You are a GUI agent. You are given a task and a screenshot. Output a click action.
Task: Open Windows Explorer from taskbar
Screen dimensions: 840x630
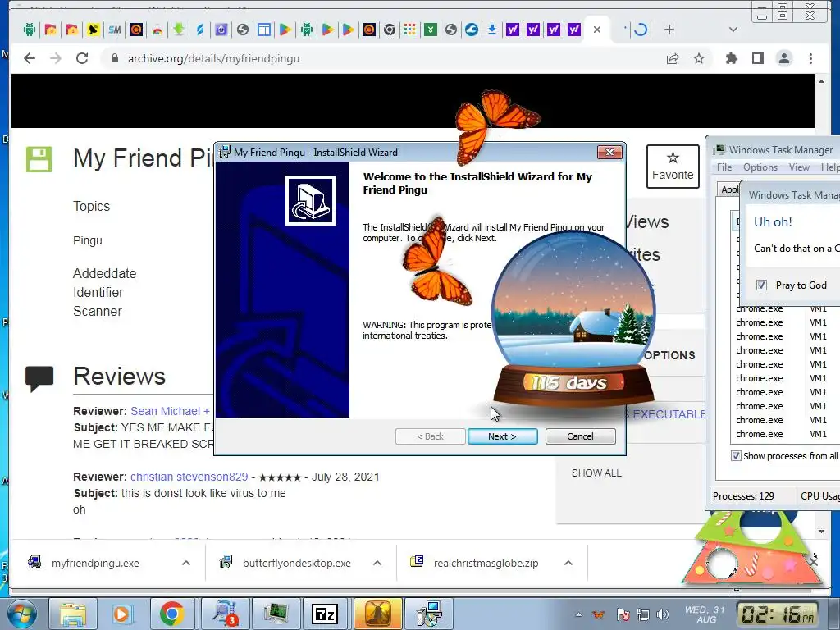pyautogui.click(x=72, y=614)
